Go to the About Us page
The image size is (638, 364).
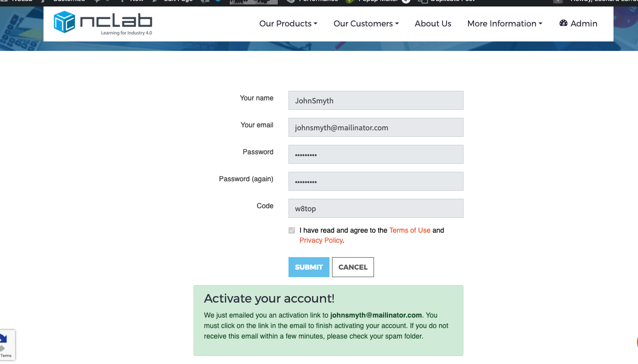433,23
